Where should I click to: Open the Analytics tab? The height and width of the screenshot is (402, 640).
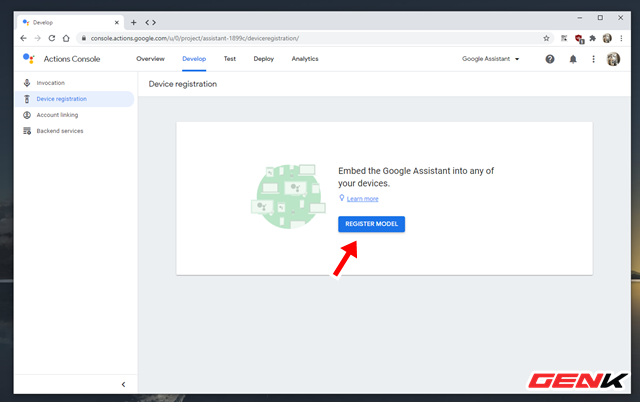point(305,59)
